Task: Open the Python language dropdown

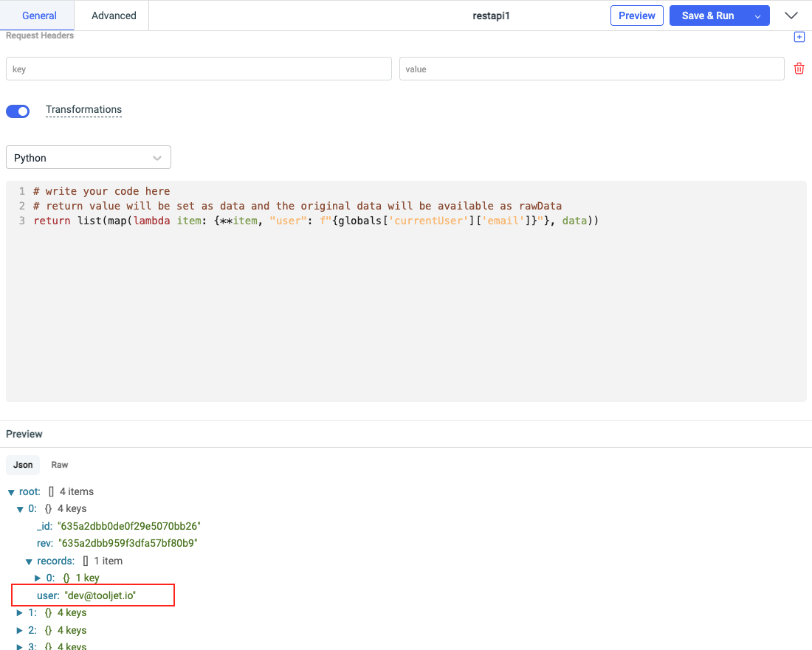Action: [x=88, y=158]
